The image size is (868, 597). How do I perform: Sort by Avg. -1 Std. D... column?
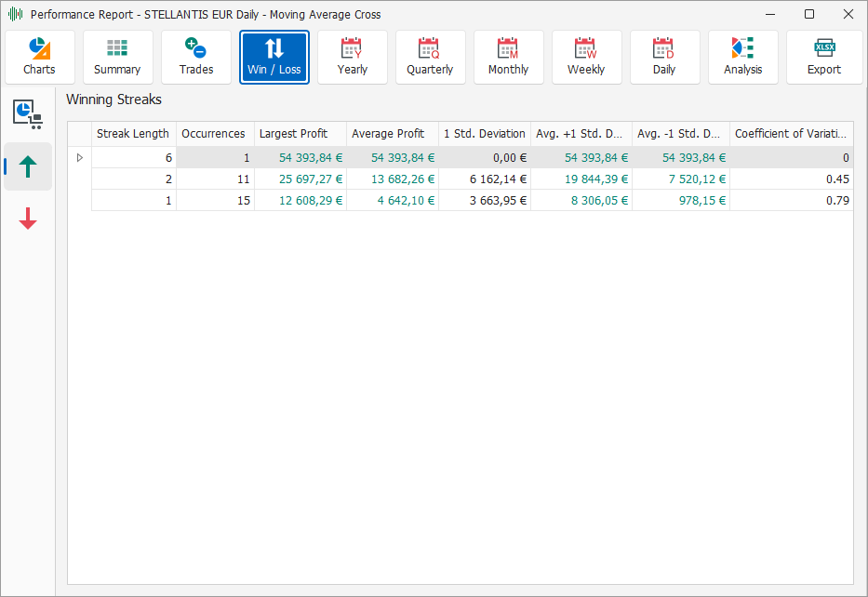tap(681, 134)
